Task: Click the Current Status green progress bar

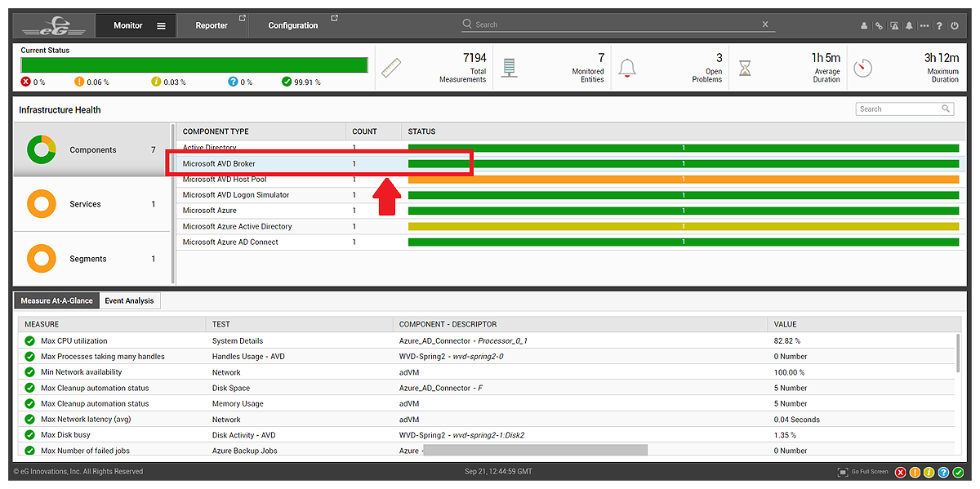Action: click(x=194, y=65)
